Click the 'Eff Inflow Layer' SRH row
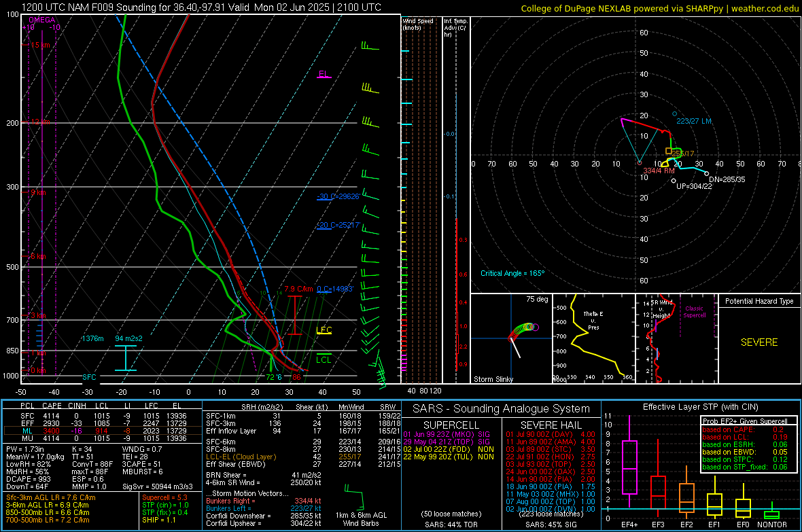802x532 pixels. click(302, 431)
